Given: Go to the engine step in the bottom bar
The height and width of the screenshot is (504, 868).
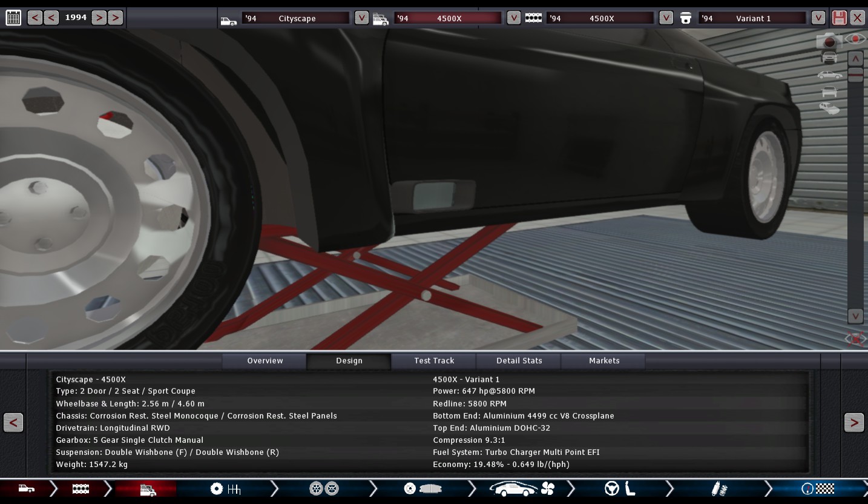Looking at the screenshot, I should (x=81, y=489).
